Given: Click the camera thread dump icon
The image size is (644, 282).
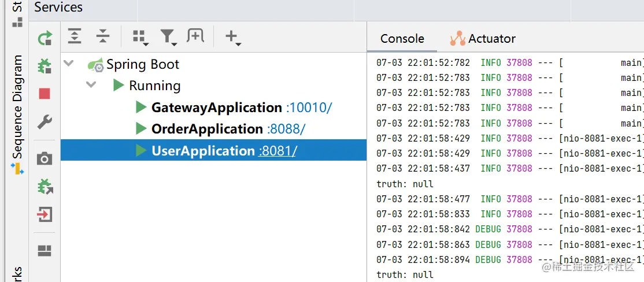Looking at the screenshot, I should (x=45, y=159).
